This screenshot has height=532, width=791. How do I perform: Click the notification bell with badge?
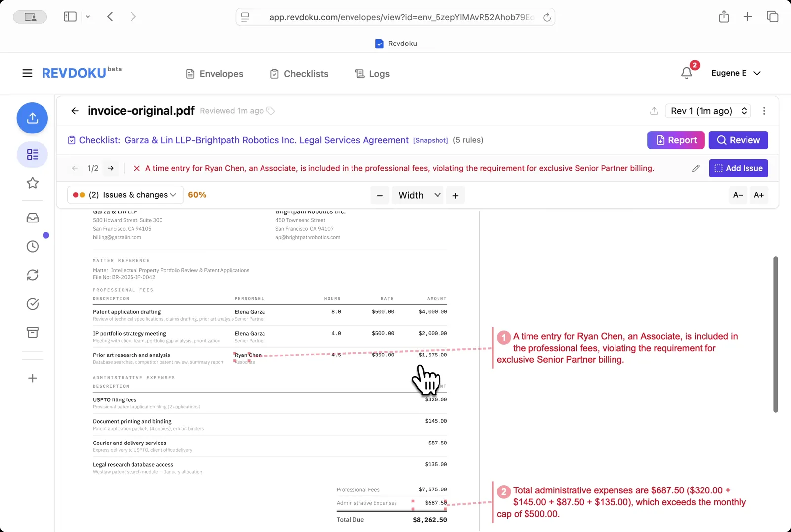tap(686, 73)
